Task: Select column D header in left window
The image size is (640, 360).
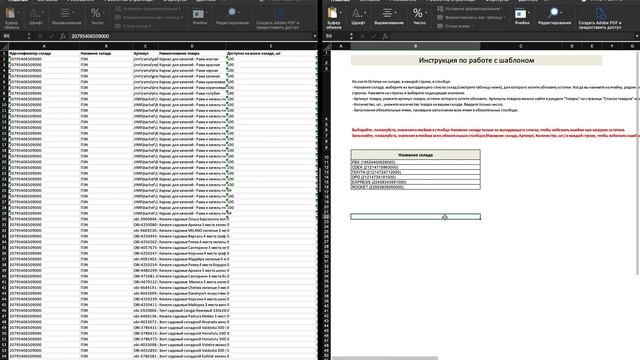Action: click(192, 46)
